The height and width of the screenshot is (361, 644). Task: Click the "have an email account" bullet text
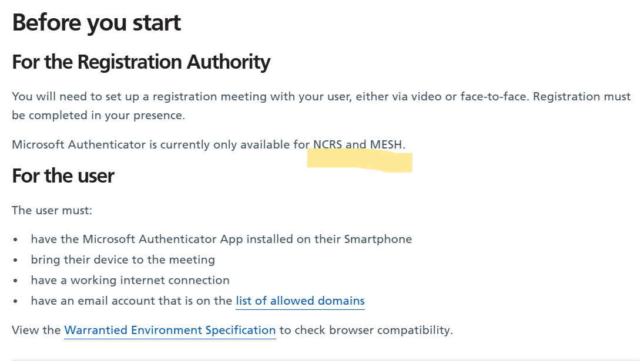point(132,301)
